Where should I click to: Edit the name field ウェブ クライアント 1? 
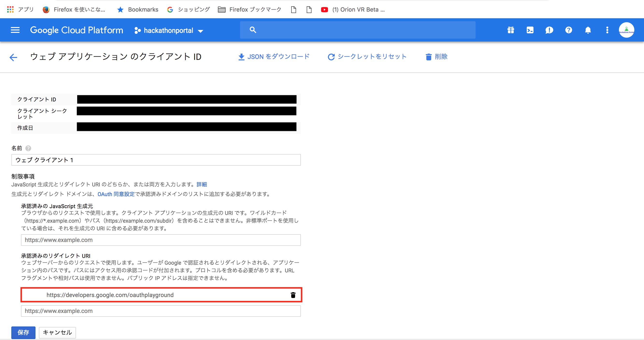156,160
